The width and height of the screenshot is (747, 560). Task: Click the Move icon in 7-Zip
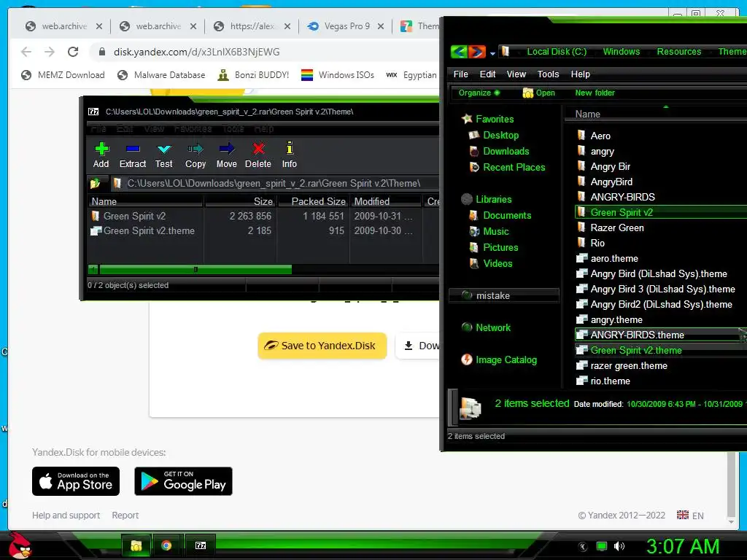pyautogui.click(x=227, y=149)
